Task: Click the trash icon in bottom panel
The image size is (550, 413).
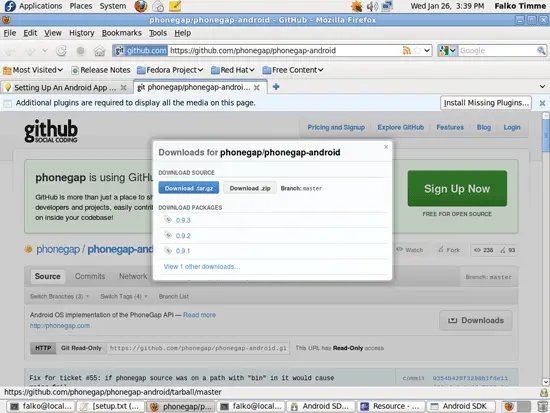Action: 542,406
